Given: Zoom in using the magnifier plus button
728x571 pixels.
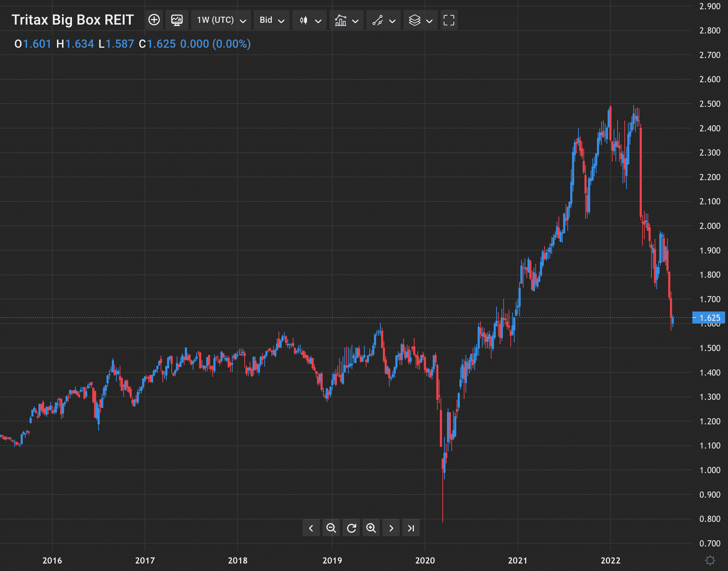Looking at the screenshot, I should (371, 528).
